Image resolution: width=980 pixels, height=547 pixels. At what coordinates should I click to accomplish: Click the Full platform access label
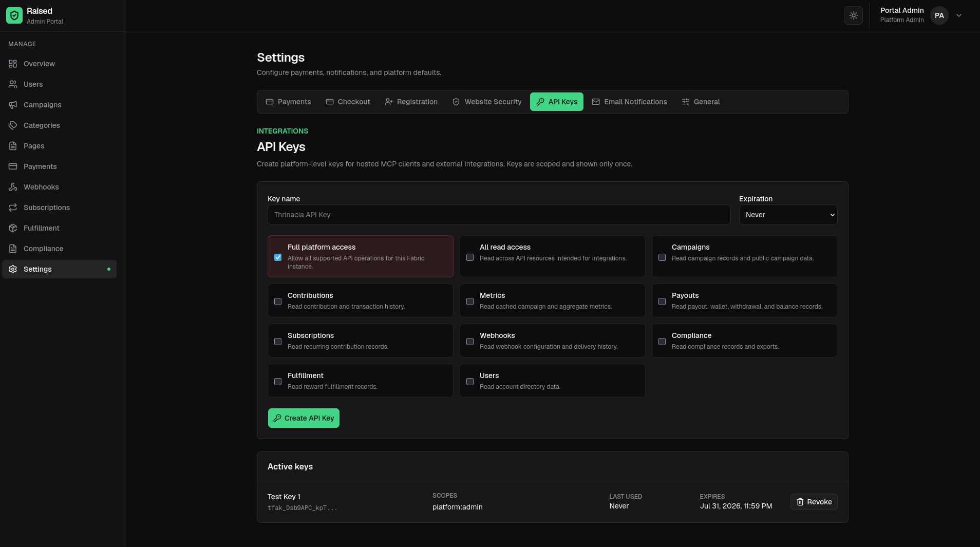point(322,247)
